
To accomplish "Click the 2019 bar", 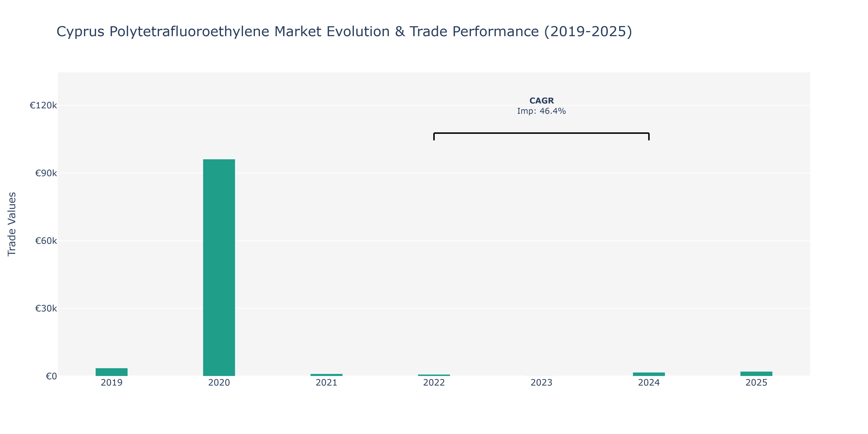I will coord(112,372).
